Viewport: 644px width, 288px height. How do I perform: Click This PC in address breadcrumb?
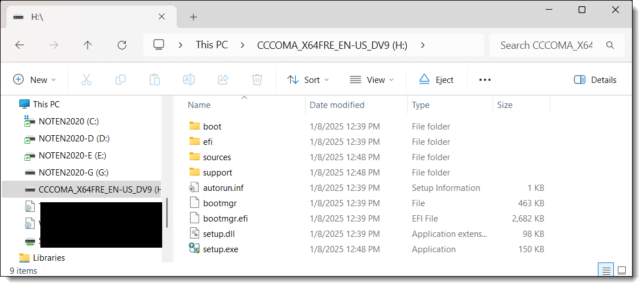[212, 45]
